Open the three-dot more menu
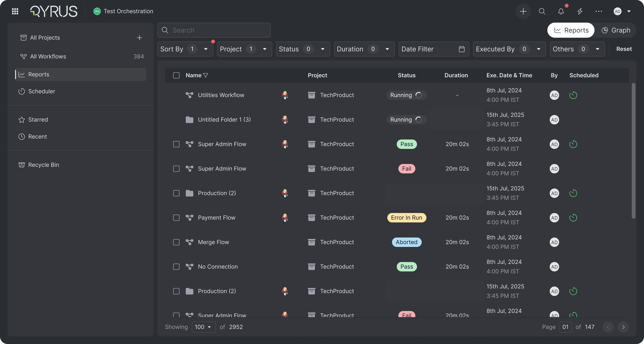644x344 pixels. [599, 11]
